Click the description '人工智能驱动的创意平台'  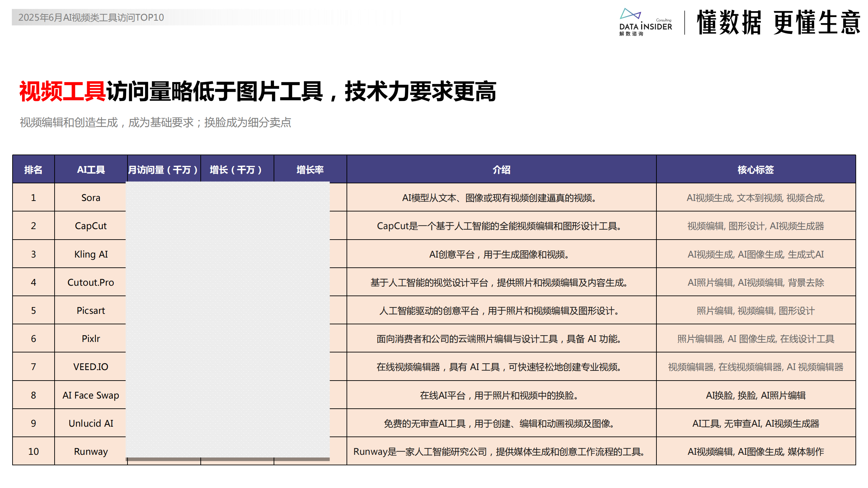point(429,311)
